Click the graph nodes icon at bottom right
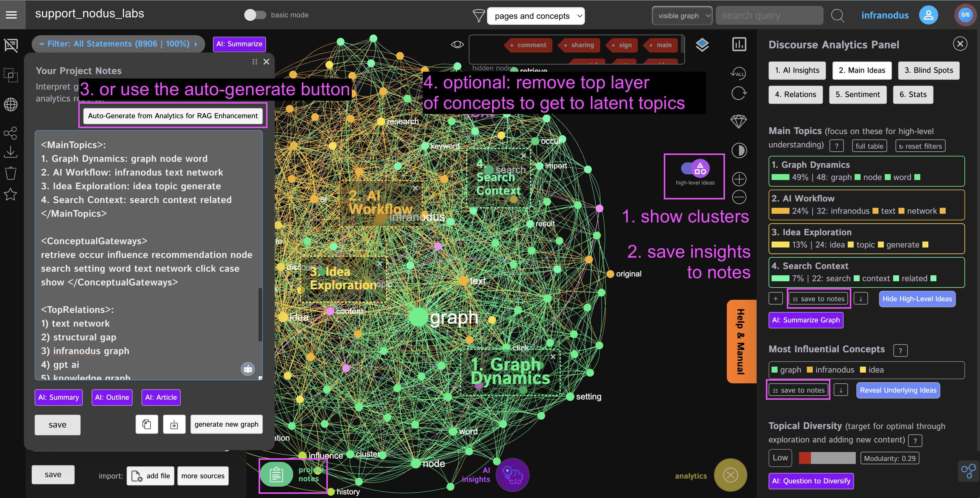The width and height of the screenshot is (980, 498). (x=969, y=471)
